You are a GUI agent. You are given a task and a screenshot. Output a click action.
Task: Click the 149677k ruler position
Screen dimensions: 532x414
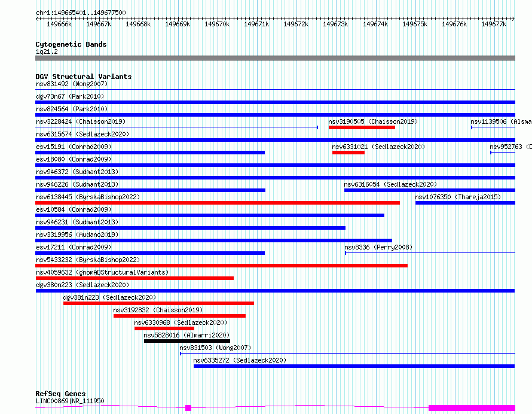[x=494, y=25]
